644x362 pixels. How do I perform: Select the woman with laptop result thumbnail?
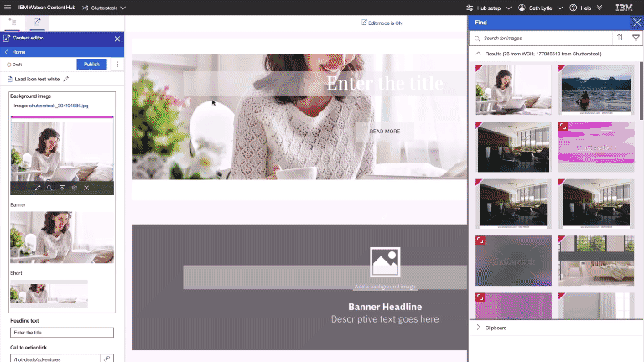[x=513, y=90]
